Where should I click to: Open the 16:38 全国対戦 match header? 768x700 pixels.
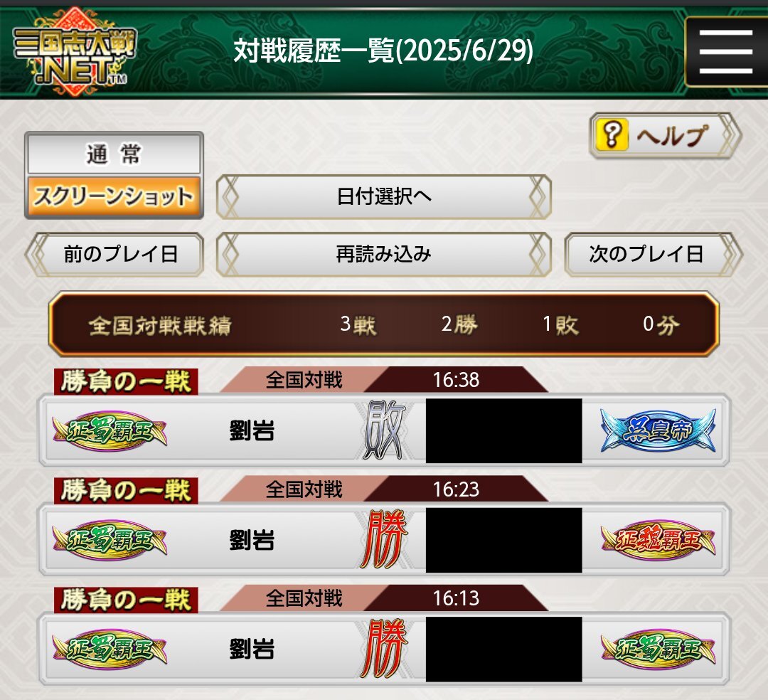pos(384,380)
